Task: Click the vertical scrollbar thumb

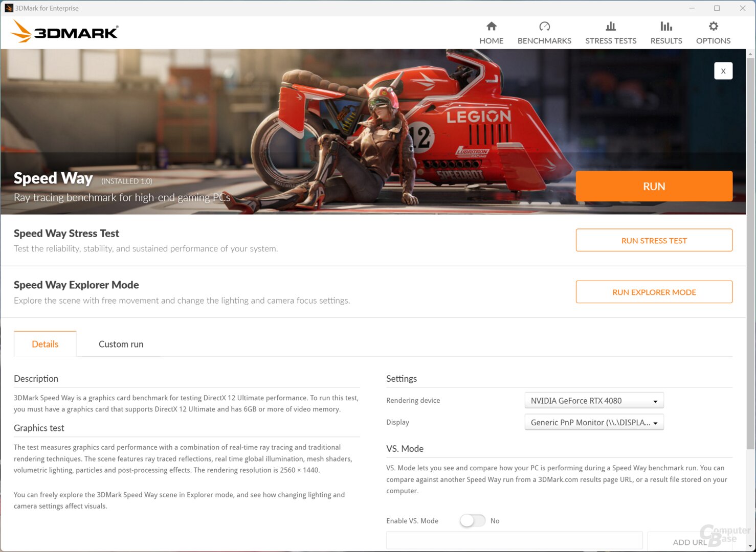Action: tap(750, 253)
